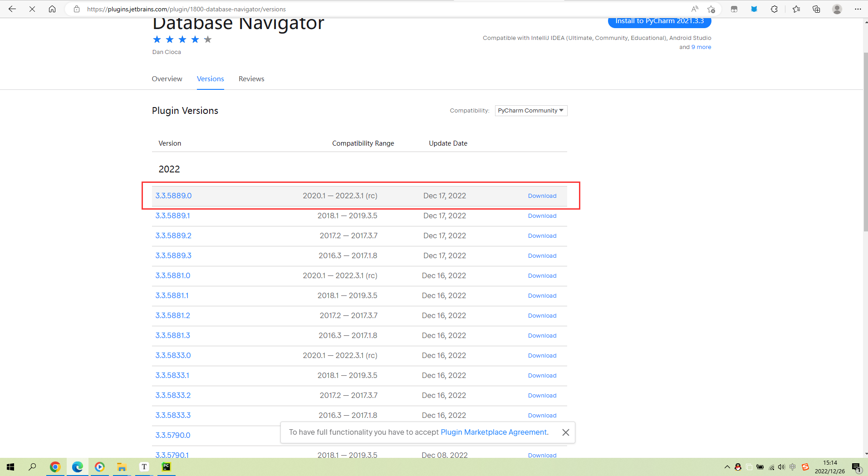Screen dimensions: 868x476
Task: Download version 3.3.5833.3
Action: pyautogui.click(x=542, y=416)
